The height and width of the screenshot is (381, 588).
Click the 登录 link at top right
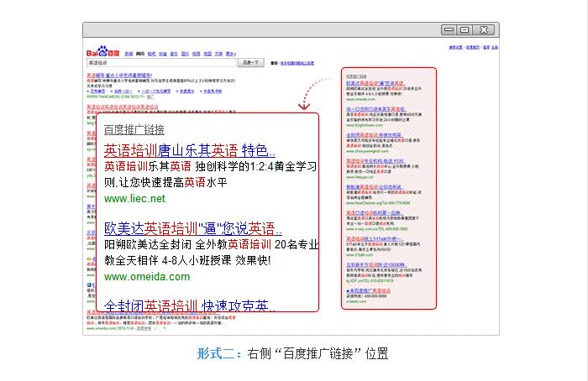(486, 48)
